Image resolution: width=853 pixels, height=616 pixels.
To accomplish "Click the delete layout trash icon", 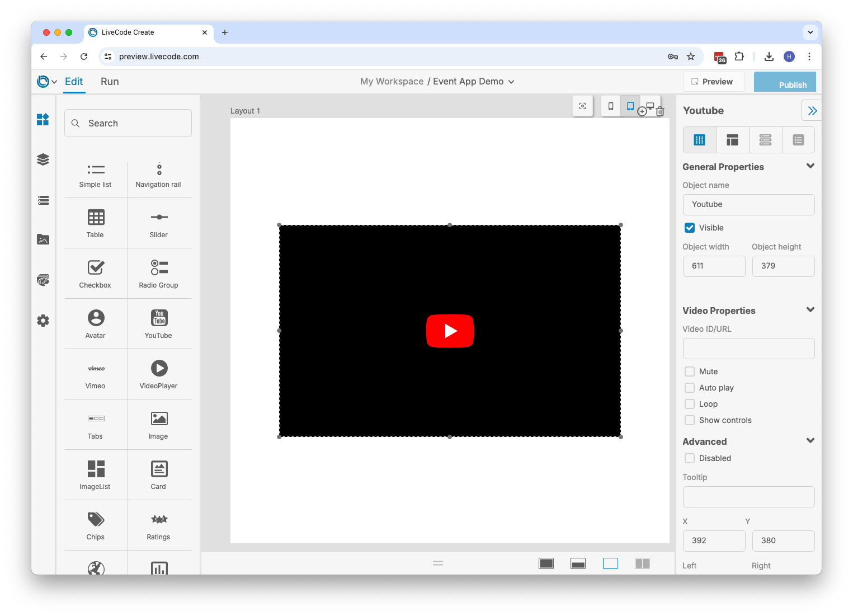I will [660, 111].
